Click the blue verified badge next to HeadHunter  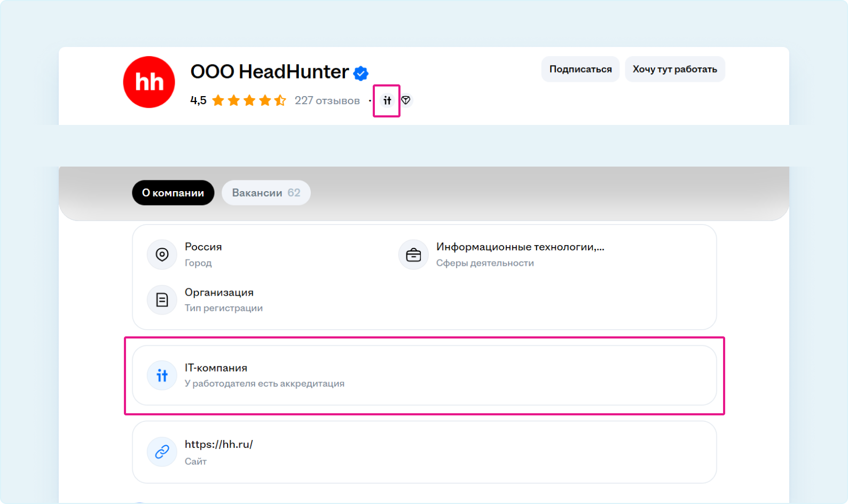tap(361, 73)
